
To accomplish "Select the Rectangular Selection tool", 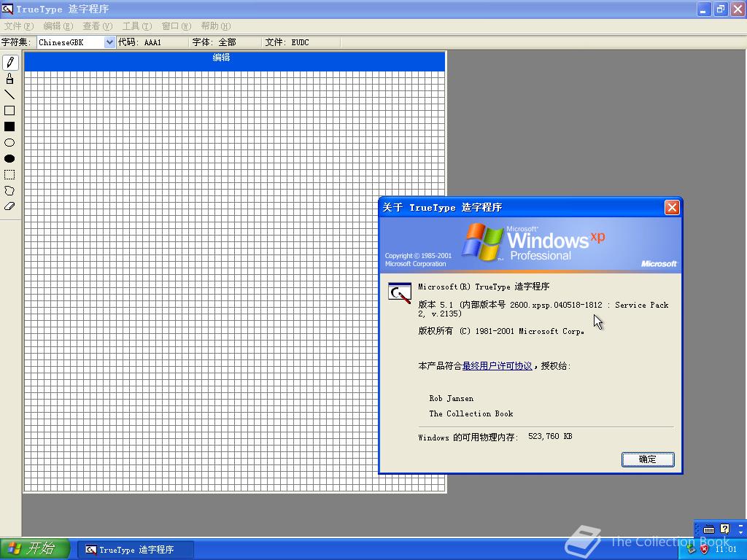I will pyautogui.click(x=10, y=175).
